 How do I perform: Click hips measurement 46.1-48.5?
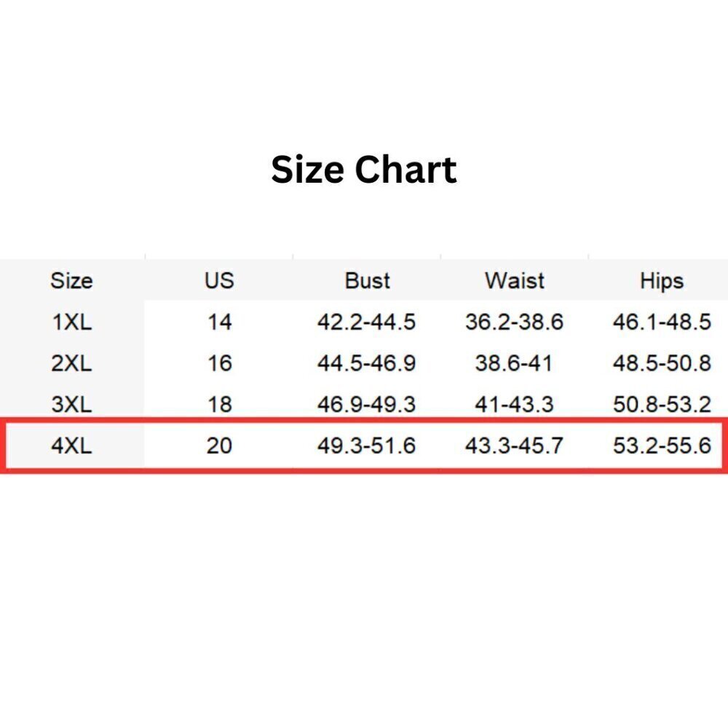point(662,322)
